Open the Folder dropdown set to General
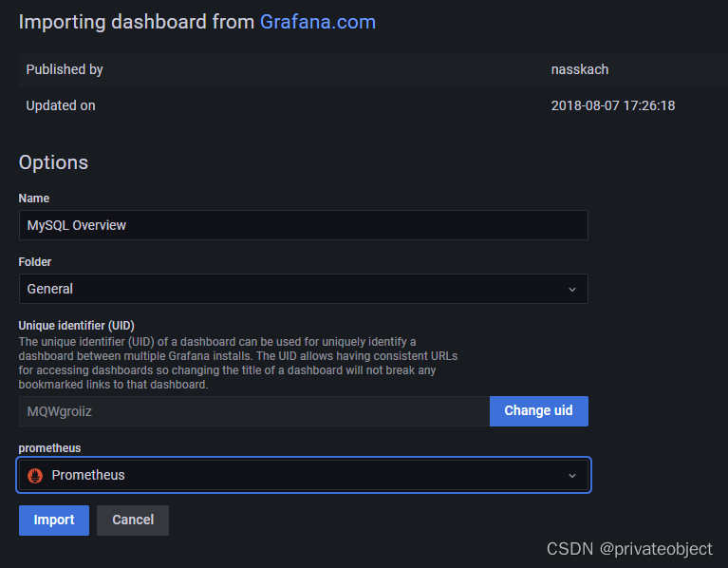The height and width of the screenshot is (568, 728). (x=303, y=289)
